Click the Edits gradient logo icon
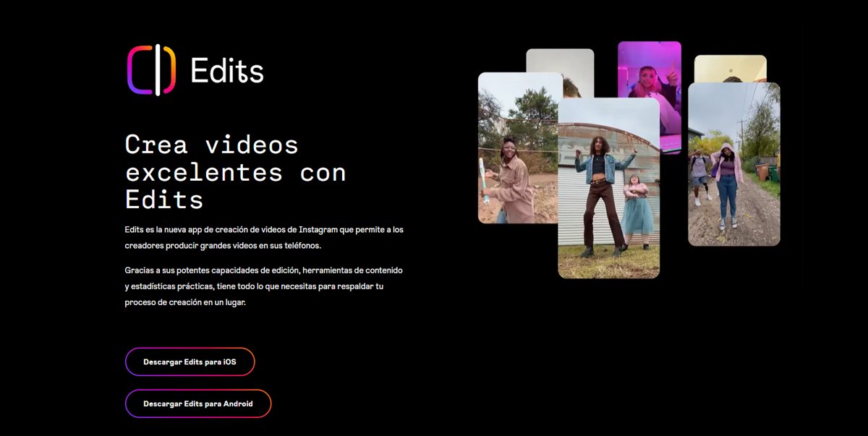This screenshot has width=868, height=436. coord(151,70)
